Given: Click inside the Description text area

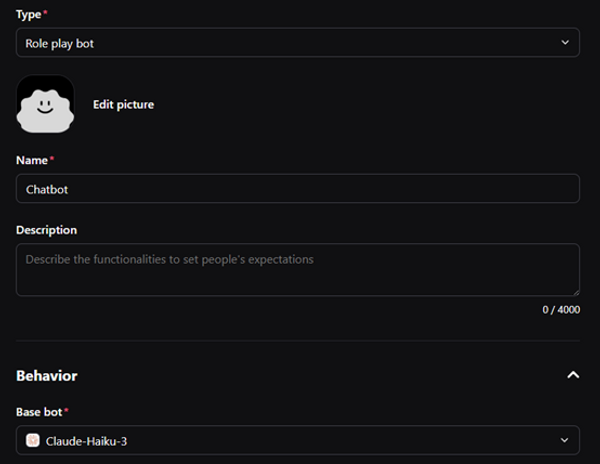Looking at the screenshot, I should pyautogui.click(x=298, y=270).
